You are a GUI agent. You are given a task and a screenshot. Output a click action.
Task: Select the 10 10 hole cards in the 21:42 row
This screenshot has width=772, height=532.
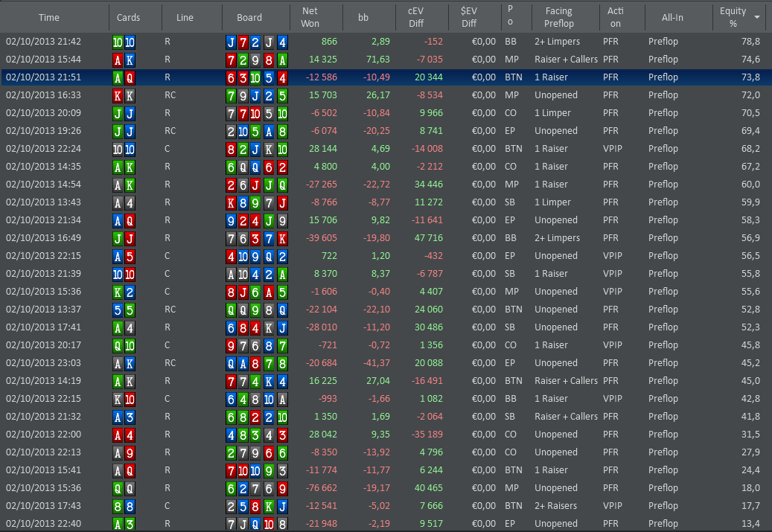[124, 42]
